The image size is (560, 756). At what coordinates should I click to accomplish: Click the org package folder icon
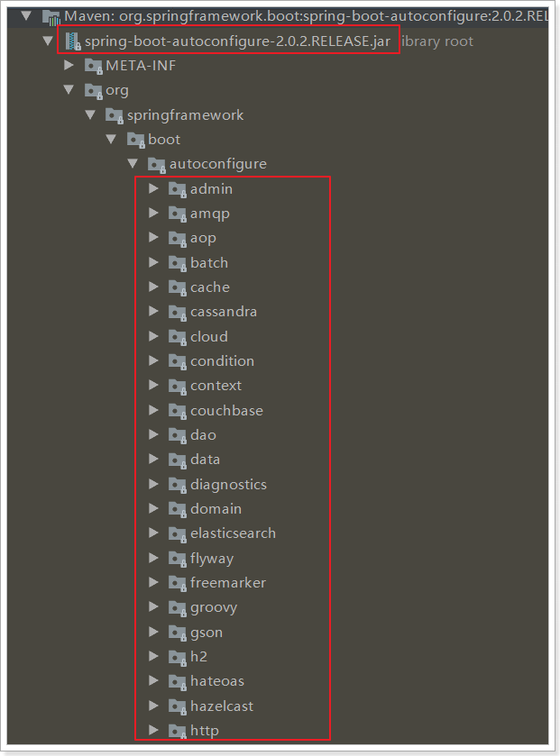pyautogui.click(x=93, y=91)
